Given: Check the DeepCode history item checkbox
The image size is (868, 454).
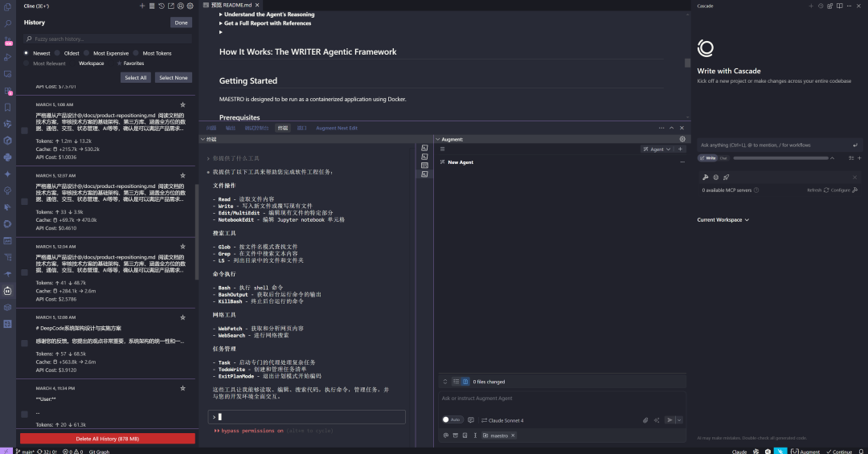Looking at the screenshot, I should tap(24, 343).
